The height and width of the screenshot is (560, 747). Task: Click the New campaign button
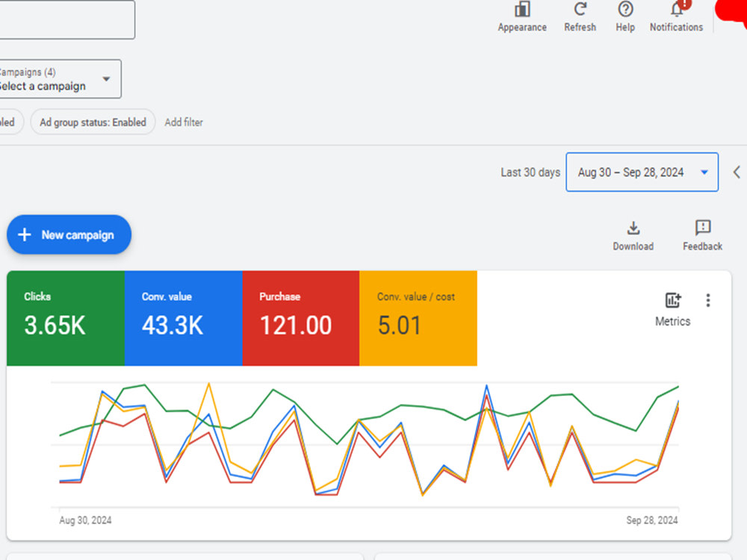click(x=69, y=234)
